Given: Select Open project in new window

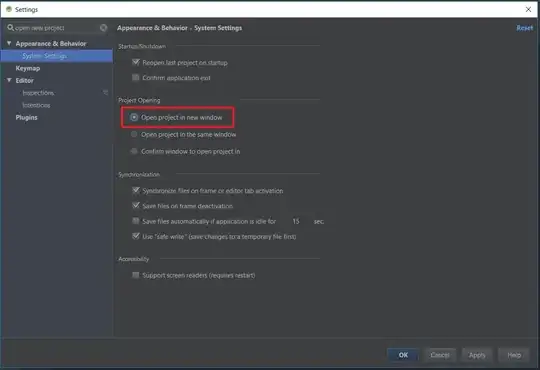Looking at the screenshot, I should pos(134,117).
